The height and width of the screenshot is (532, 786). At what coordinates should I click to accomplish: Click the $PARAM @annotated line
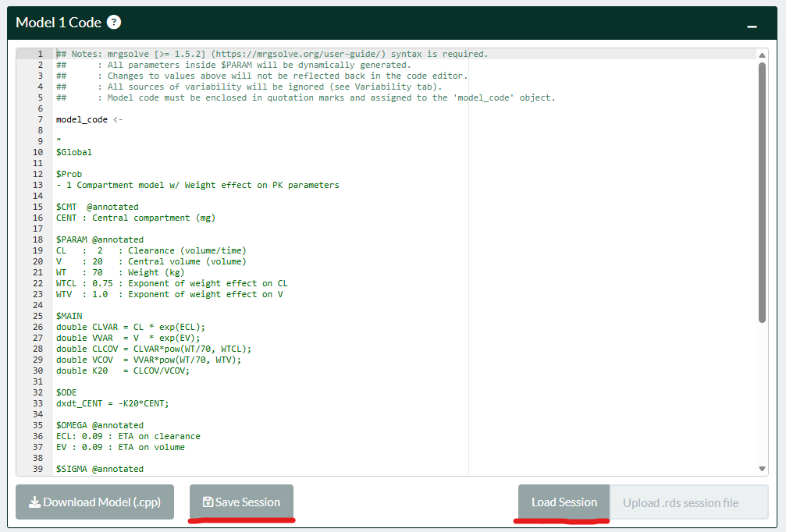click(99, 239)
